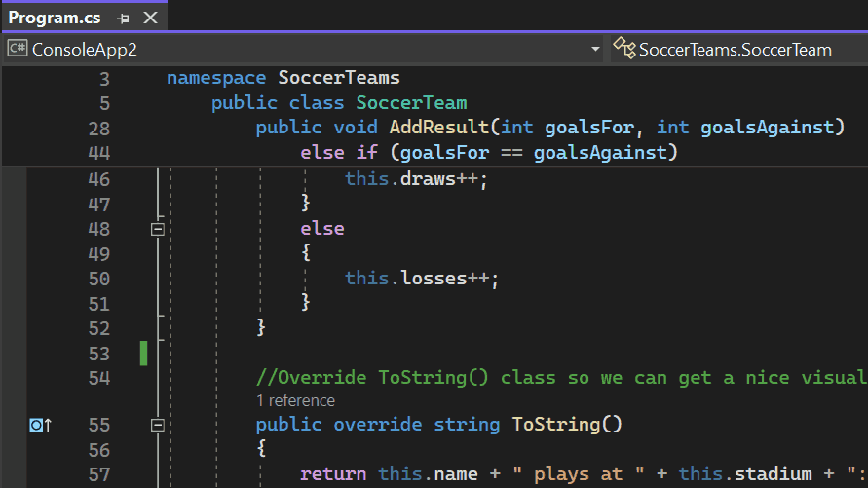Collapse the ToString method at line 55
This screenshot has width=868, height=488.
click(158, 425)
